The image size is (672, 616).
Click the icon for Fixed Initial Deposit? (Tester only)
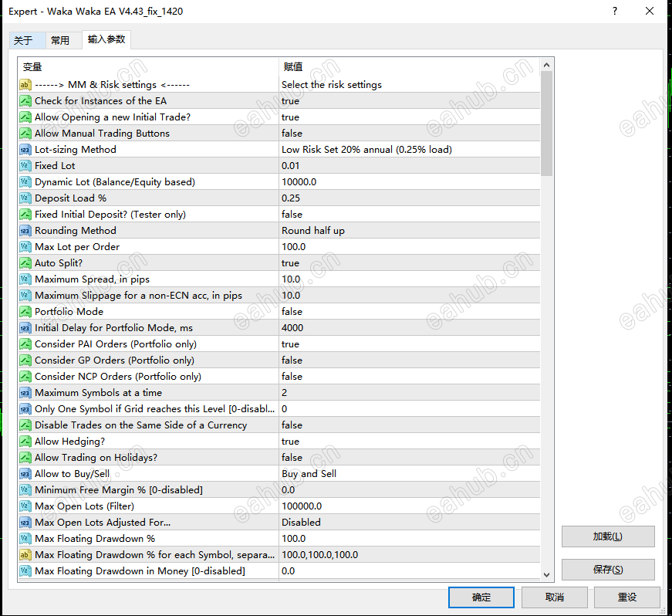(x=25, y=215)
